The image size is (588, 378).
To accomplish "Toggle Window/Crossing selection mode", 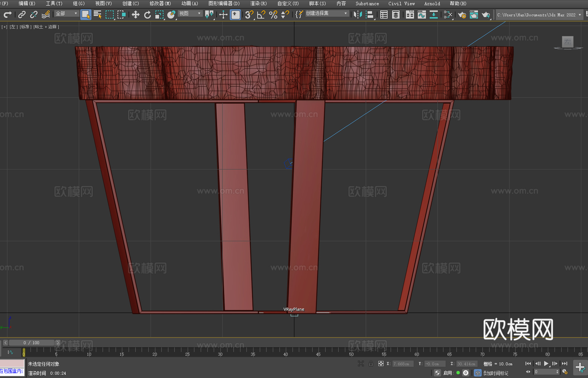I will tap(122, 14).
